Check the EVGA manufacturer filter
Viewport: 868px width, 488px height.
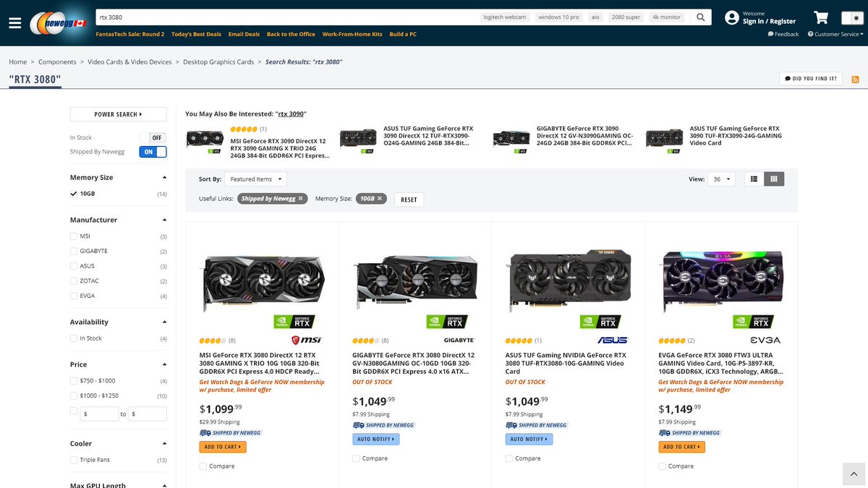(74, 296)
